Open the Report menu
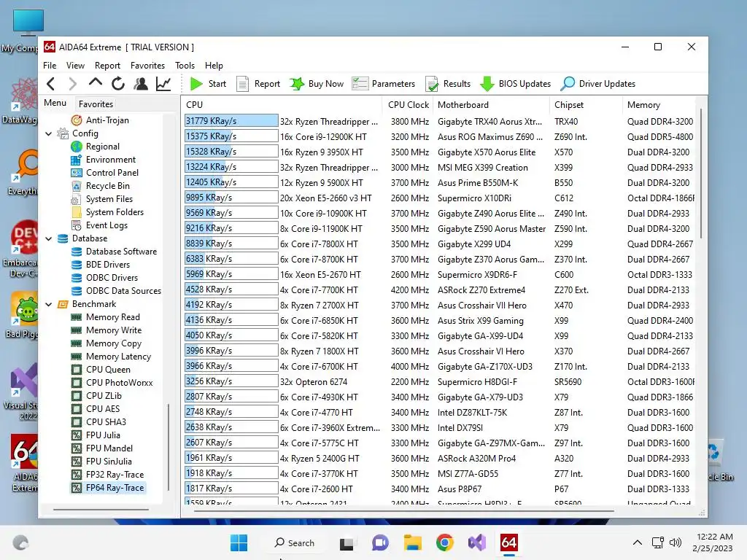The height and width of the screenshot is (560, 747). tap(107, 65)
